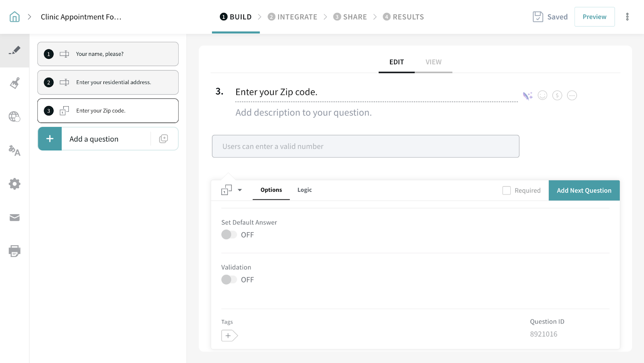Switch to the VIEW tab
This screenshot has height=363, width=644.
(433, 62)
